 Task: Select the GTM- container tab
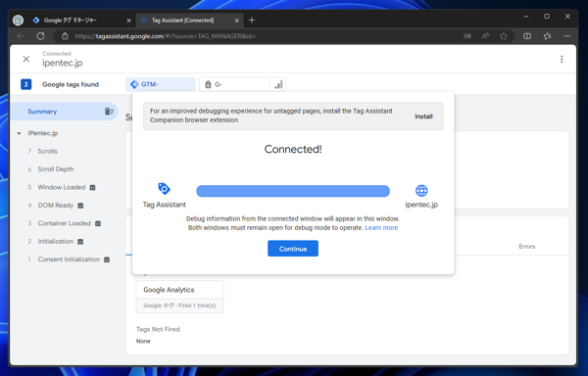pyautogui.click(x=161, y=84)
